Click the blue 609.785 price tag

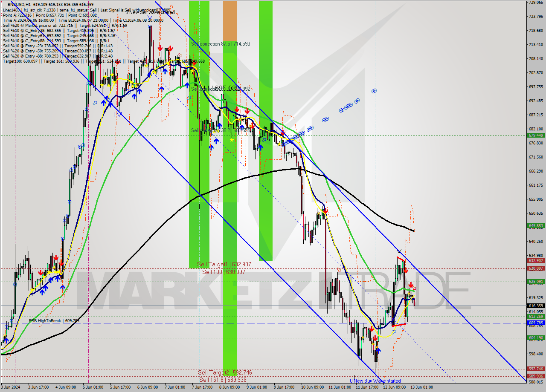point(536,323)
